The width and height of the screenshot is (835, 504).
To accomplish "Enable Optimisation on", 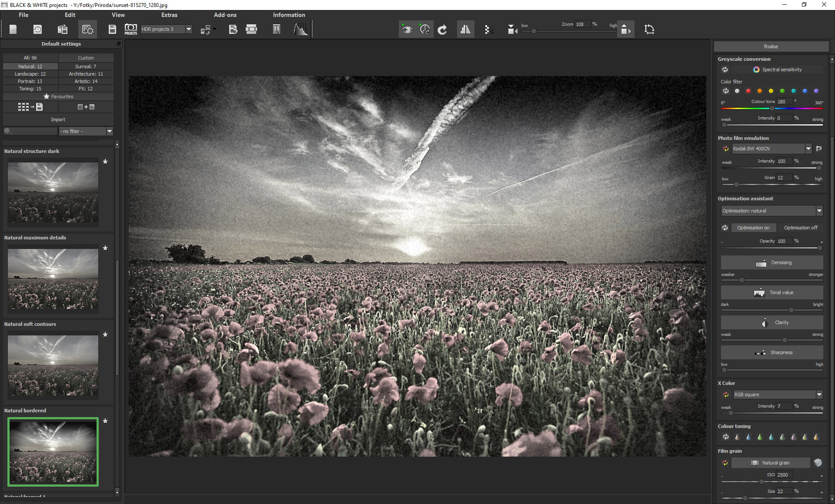I will [x=753, y=228].
